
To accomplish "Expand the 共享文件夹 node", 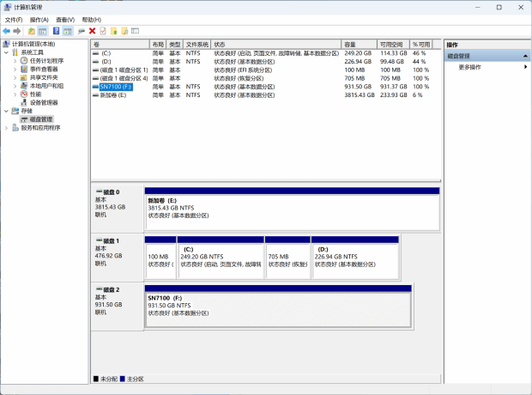I will coord(15,77).
